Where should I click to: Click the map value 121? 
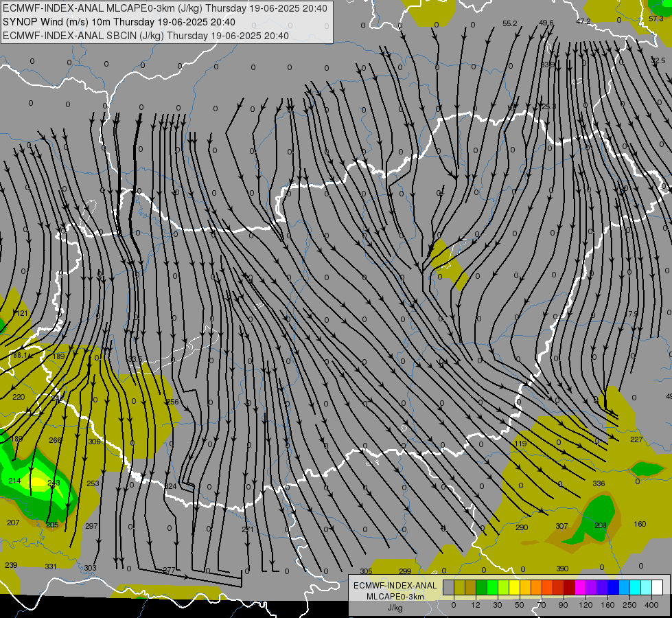22,314
